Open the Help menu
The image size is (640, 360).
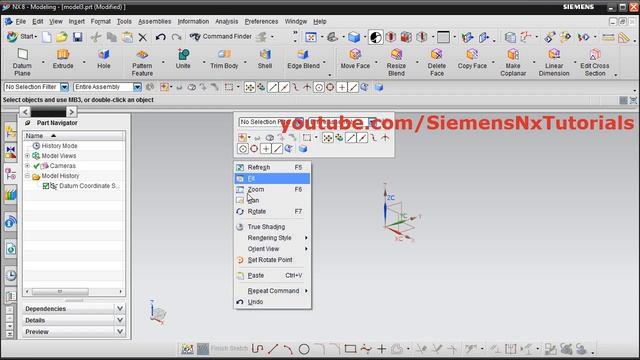[x=320, y=21]
